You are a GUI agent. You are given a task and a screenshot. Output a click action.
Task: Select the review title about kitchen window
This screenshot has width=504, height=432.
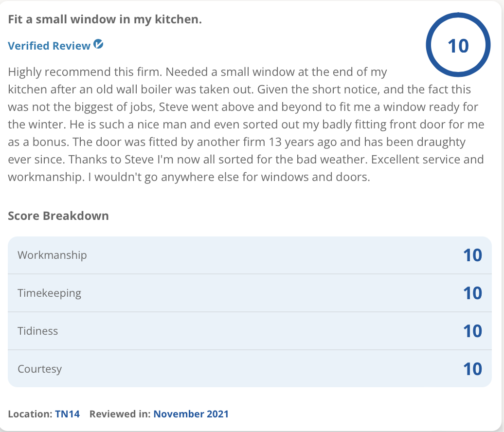[x=105, y=19]
